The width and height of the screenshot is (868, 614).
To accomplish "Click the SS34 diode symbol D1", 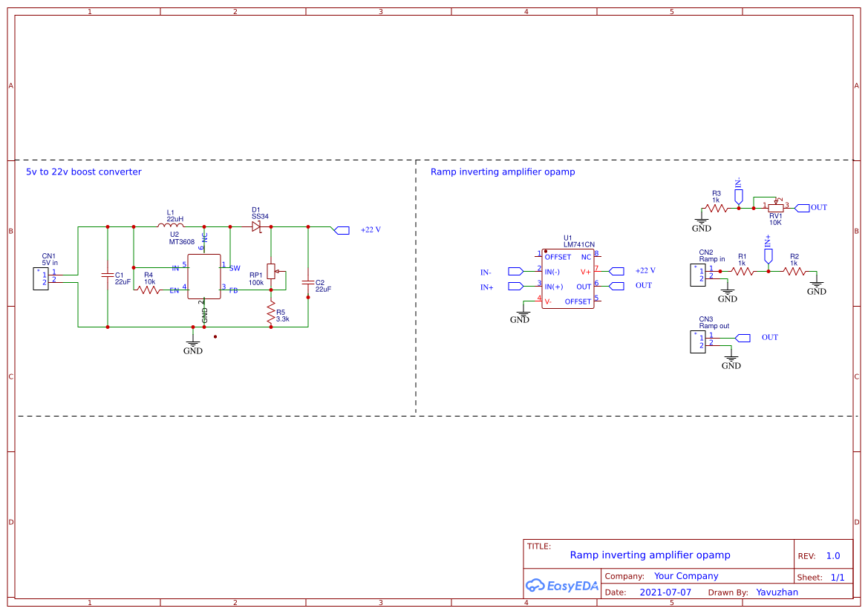I will point(256,225).
